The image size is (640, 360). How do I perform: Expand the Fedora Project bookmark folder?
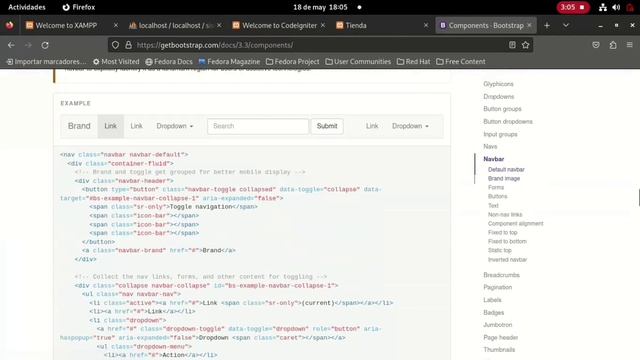coord(292,62)
